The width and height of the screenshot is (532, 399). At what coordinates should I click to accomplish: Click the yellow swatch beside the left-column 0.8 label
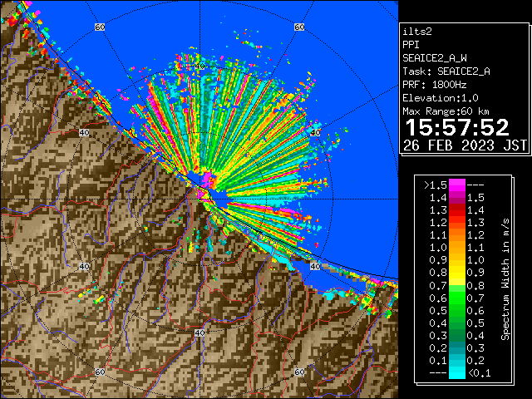(457, 273)
